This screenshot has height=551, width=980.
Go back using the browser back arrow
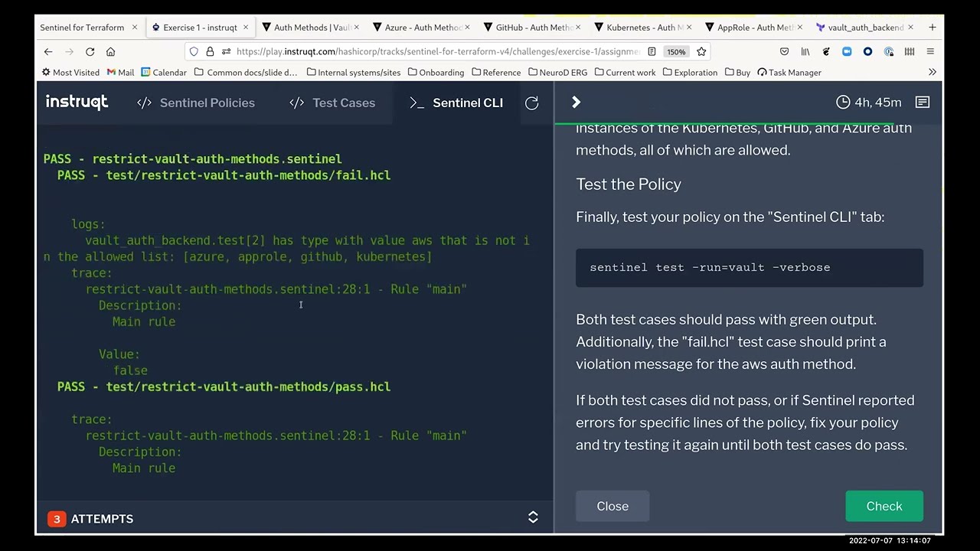point(48,51)
